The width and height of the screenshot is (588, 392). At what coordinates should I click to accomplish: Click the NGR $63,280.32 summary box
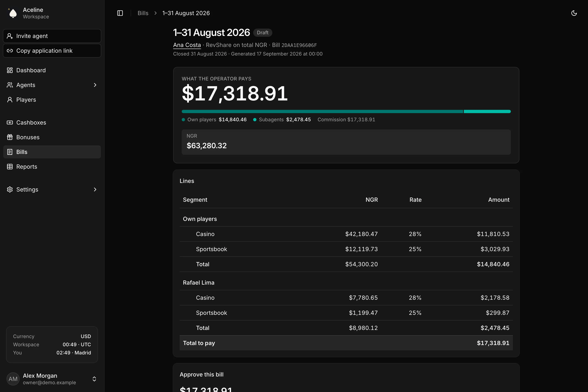point(346,142)
